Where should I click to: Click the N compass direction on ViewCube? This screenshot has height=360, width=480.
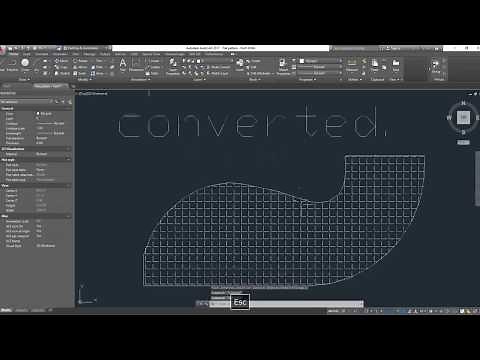pos(463,103)
